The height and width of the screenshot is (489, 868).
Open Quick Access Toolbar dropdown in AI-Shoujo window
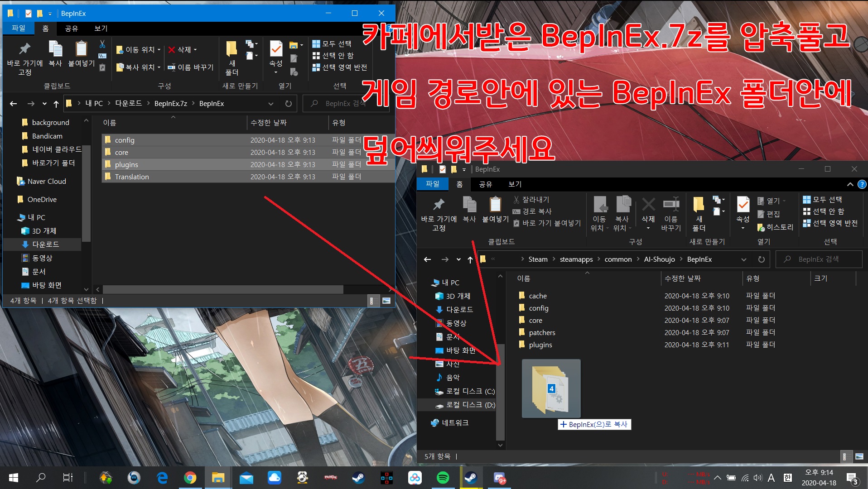464,169
